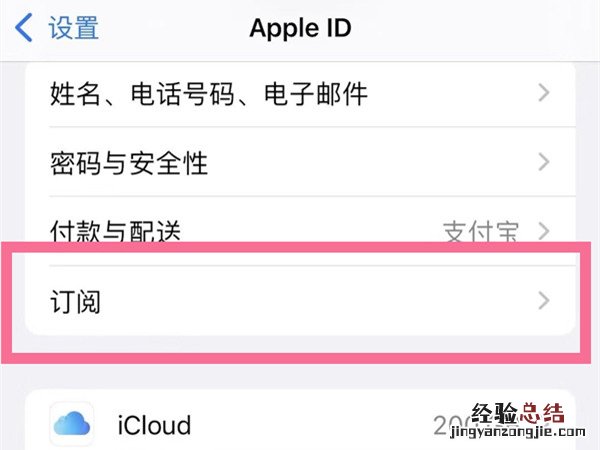Tap the 支付宝 payment method value
The height and width of the screenshot is (450, 600).
click(x=481, y=232)
